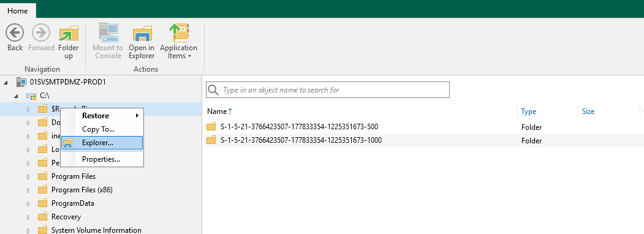Image resolution: width=644 pixels, height=234 pixels.
Task: Expand the Recovery folder node
Action: point(28,217)
